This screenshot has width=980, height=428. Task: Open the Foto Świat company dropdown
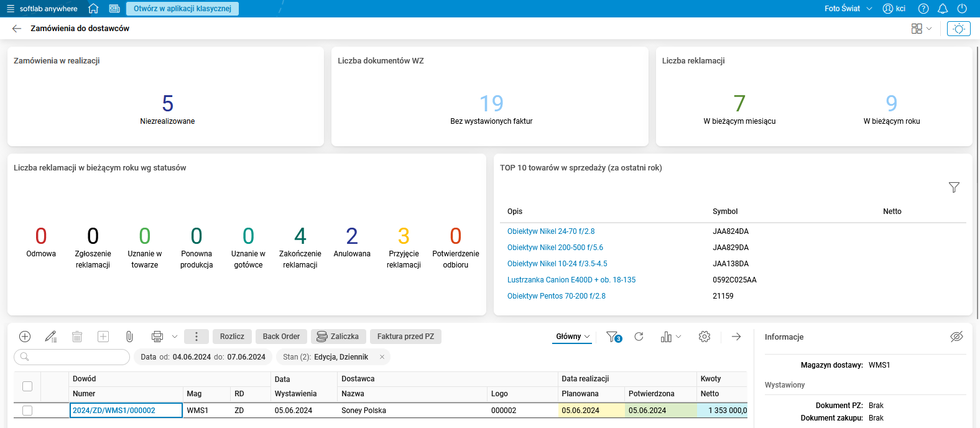coord(848,9)
